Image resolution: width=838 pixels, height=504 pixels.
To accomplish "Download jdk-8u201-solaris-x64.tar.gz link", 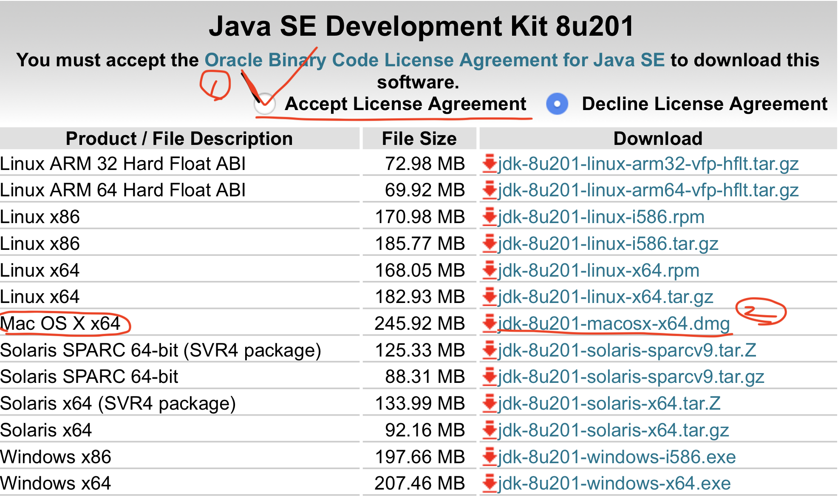I will (x=614, y=430).
